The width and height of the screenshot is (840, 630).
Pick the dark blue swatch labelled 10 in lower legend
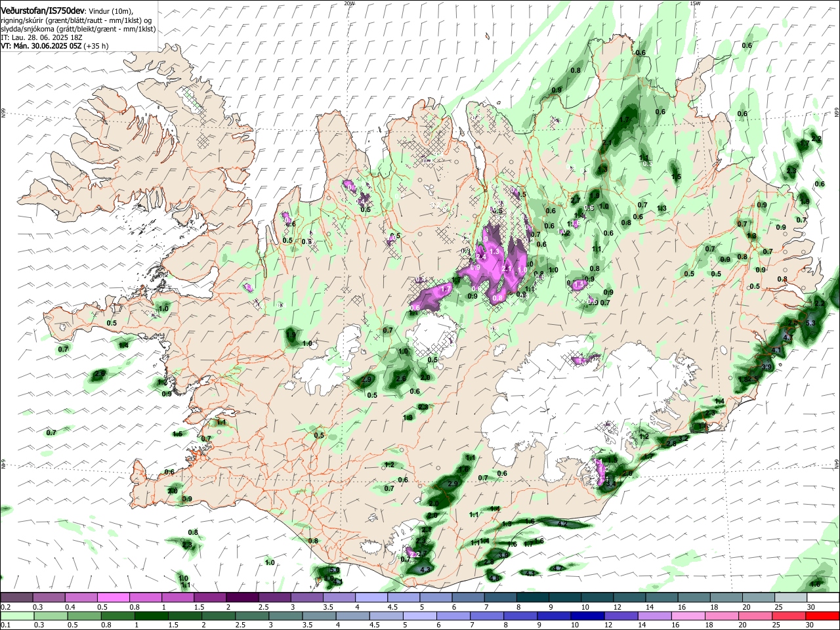pos(587,616)
